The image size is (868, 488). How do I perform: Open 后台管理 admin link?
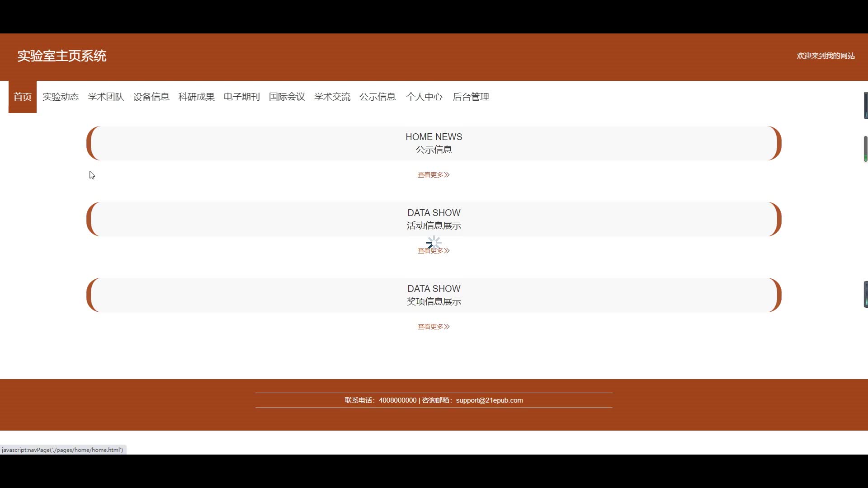pos(471,97)
